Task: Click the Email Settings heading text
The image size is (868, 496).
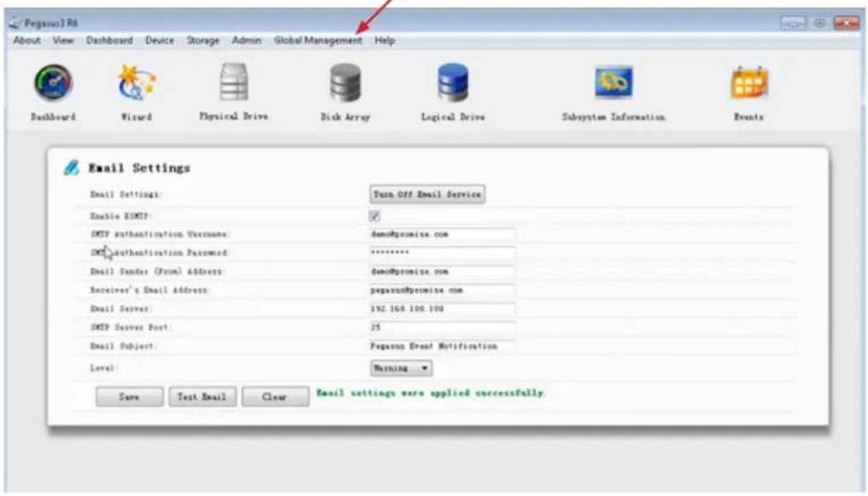Action: (139, 168)
